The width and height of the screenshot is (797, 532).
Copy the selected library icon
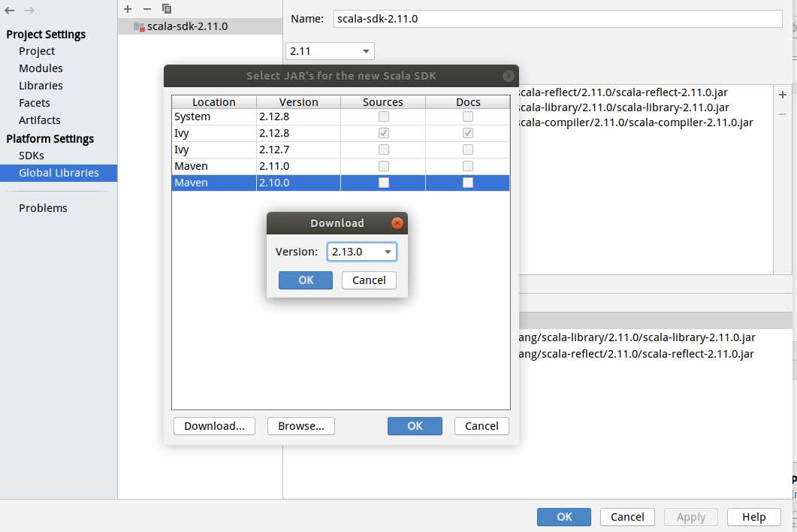click(166, 9)
